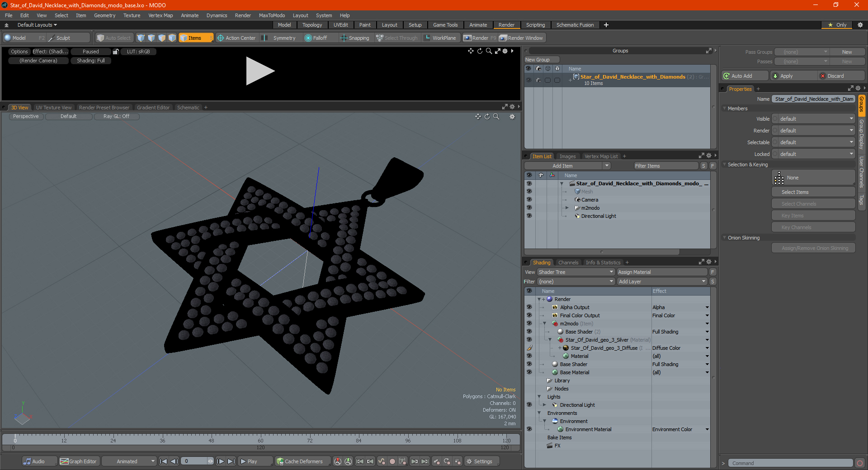Open the Add Layer dropdown
Image resolution: width=868 pixels, height=470 pixels.
tap(662, 282)
